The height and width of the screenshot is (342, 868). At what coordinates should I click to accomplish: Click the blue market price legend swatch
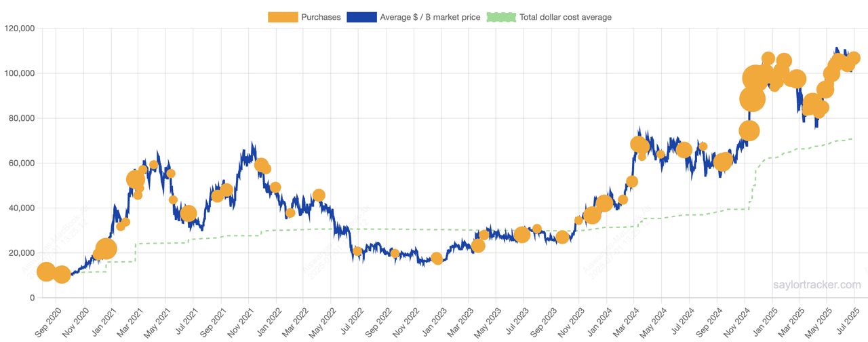361,17
